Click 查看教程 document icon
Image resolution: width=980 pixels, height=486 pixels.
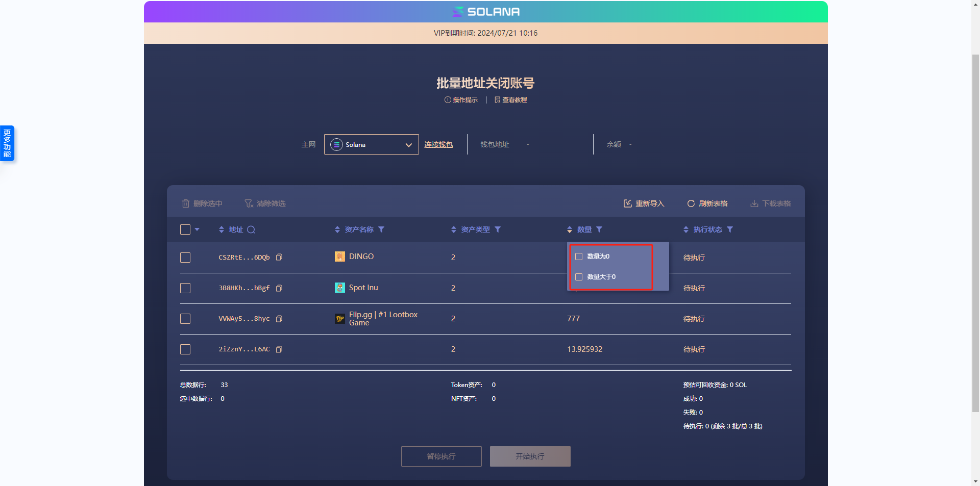[x=498, y=100]
